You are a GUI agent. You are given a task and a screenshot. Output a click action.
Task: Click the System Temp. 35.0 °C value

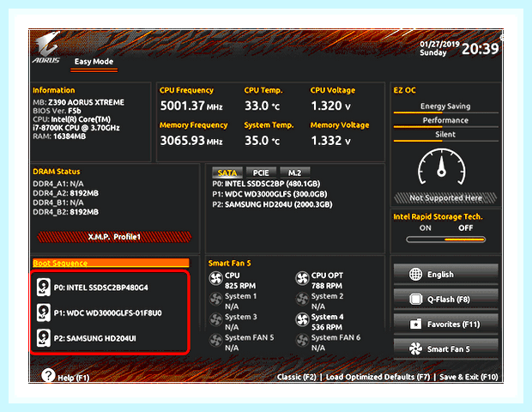tap(263, 141)
